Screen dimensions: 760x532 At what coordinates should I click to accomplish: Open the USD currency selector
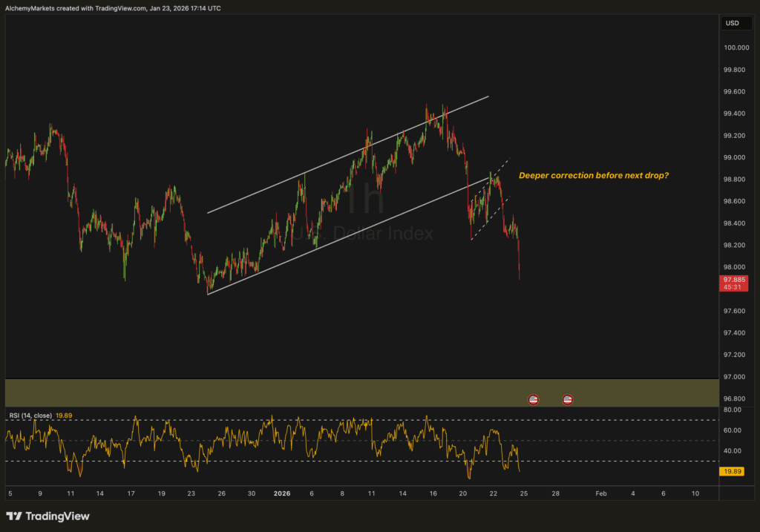[x=732, y=23]
